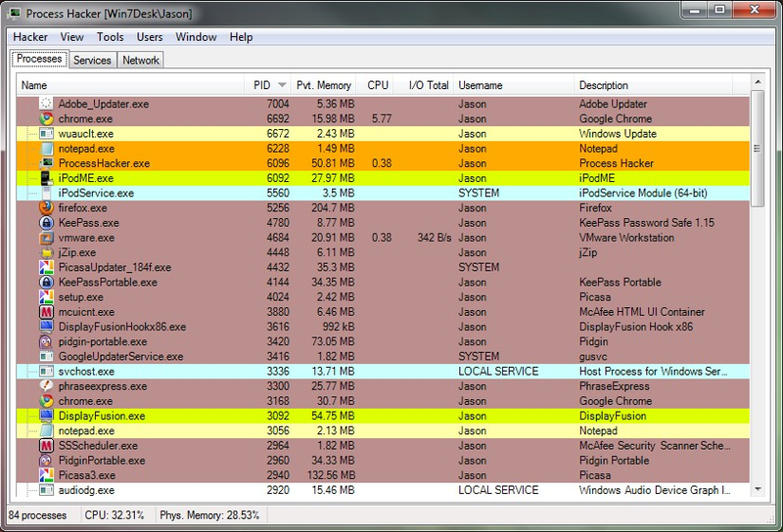Image resolution: width=783 pixels, height=532 pixels.
Task: Click the Picasa3.exe icon
Action: [46, 475]
